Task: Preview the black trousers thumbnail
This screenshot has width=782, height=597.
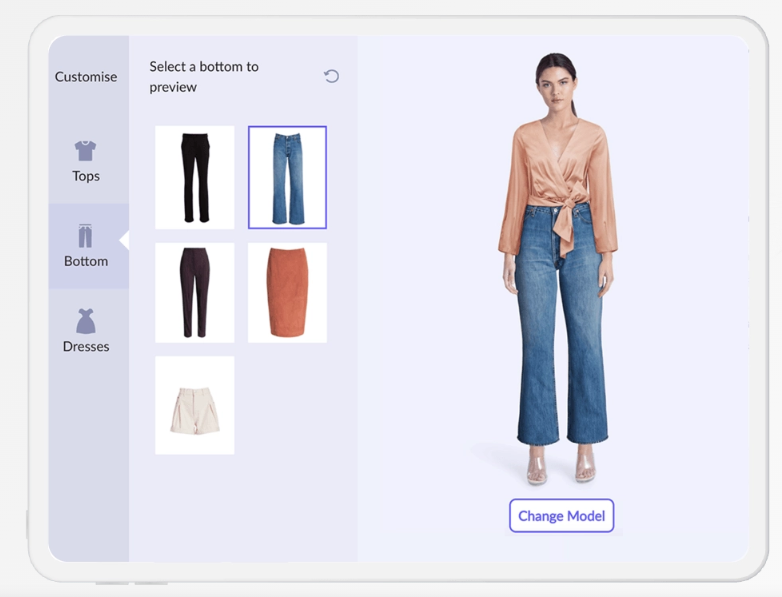Action: click(x=195, y=178)
